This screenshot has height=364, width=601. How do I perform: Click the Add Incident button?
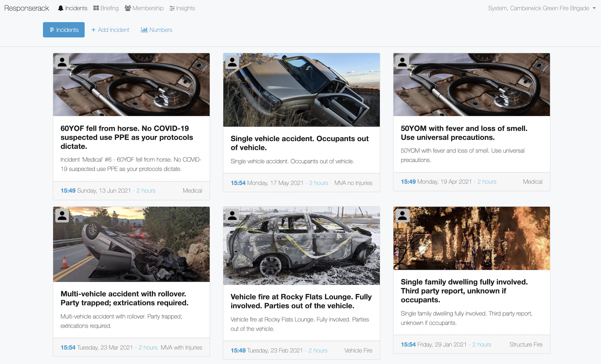pyautogui.click(x=110, y=30)
